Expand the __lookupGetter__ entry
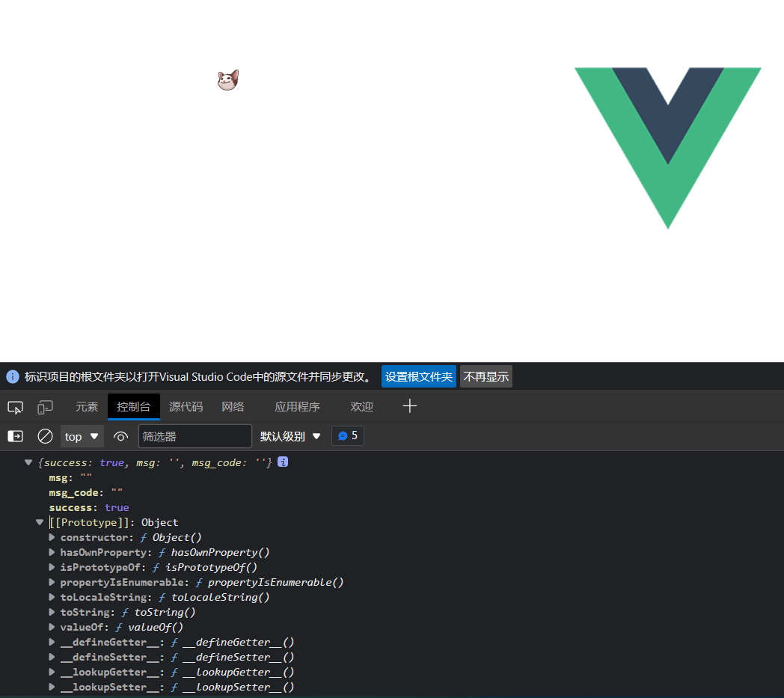Viewport: 784px width, 698px height. pyautogui.click(x=52, y=672)
